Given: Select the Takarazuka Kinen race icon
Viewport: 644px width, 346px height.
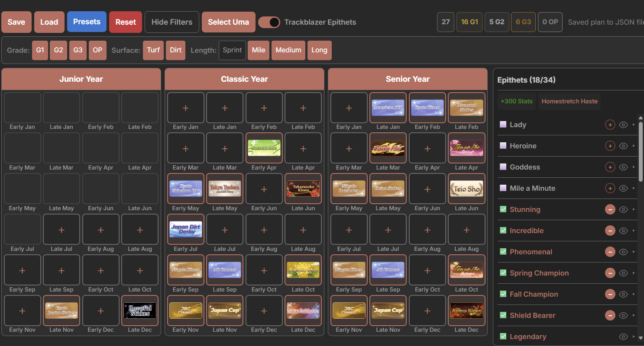Looking at the screenshot, I should 303,189.
